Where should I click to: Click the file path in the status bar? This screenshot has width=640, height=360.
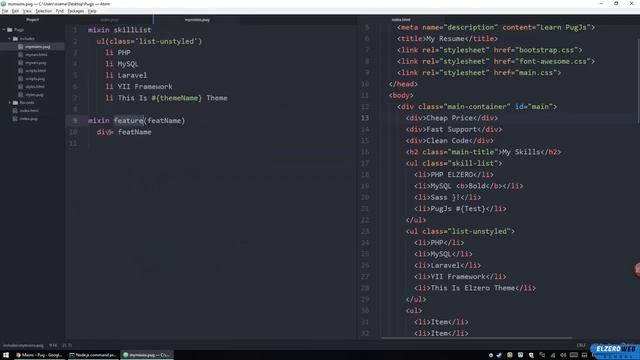tap(23, 345)
